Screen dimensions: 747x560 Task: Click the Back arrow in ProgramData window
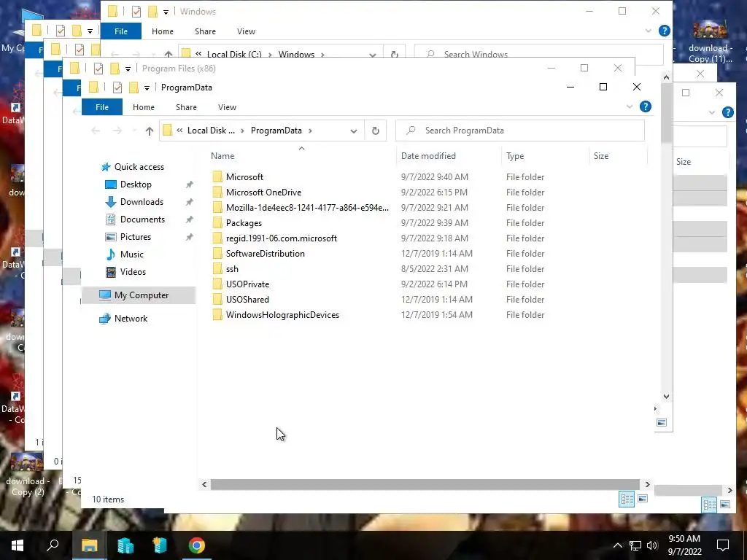(96, 131)
